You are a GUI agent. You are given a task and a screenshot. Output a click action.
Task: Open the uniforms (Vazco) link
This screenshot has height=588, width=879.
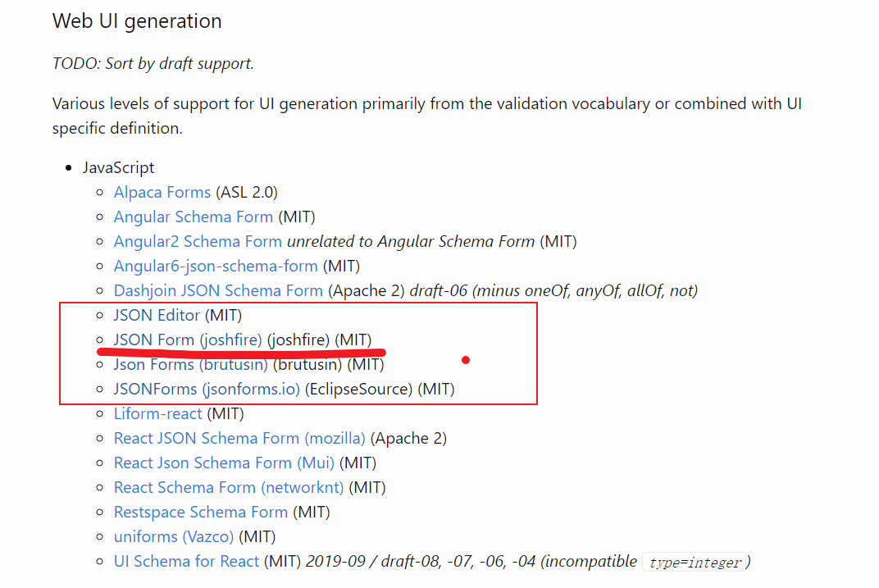[x=174, y=537]
